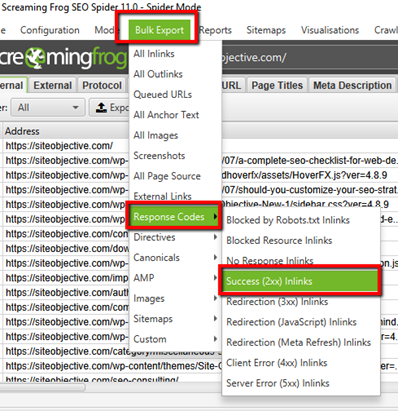
Task: Choose No Response Inlinks
Action: [301, 260]
